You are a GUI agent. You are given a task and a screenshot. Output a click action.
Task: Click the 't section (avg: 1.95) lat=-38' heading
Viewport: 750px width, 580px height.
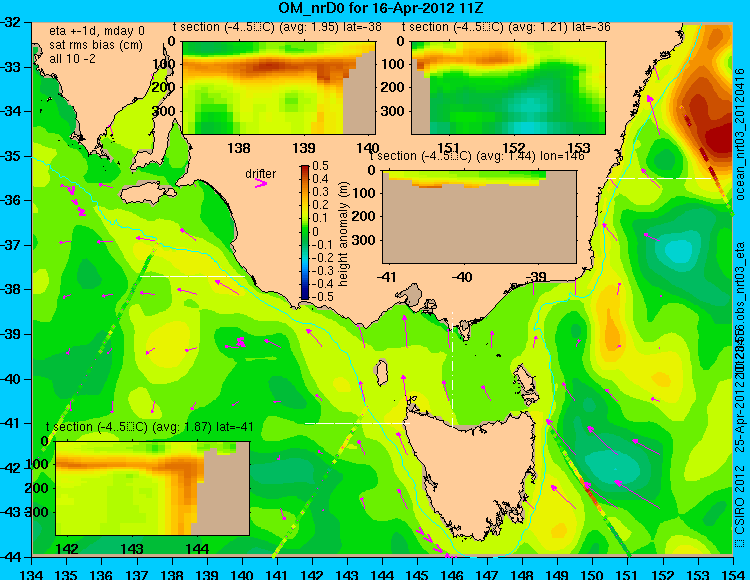click(277, 27)
